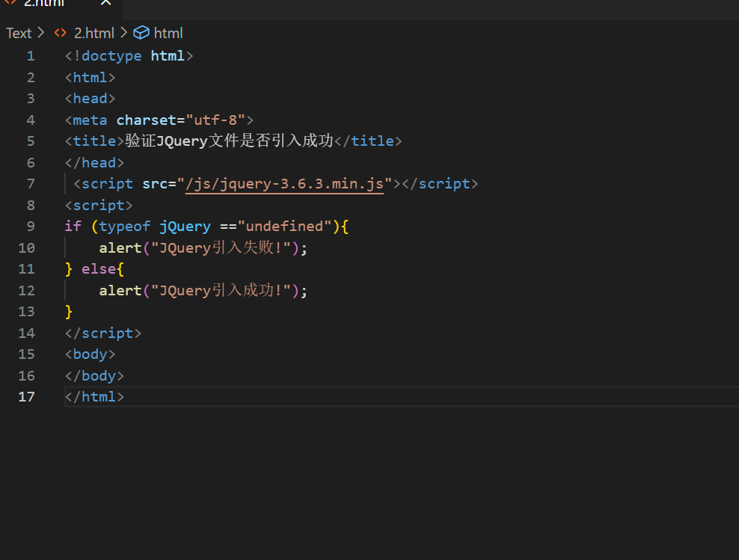This screenshot has height=560, width=739.
Task: Click the body opening tag on line 15
Action: (90, 354)
